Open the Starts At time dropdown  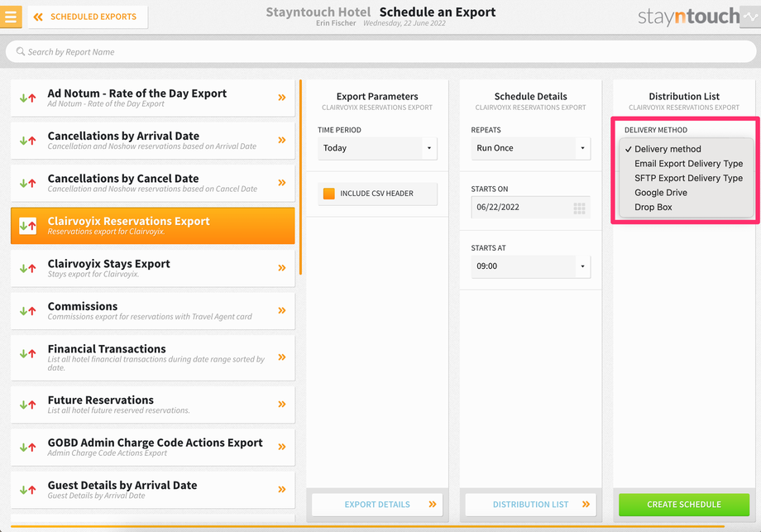click(530, 266)
